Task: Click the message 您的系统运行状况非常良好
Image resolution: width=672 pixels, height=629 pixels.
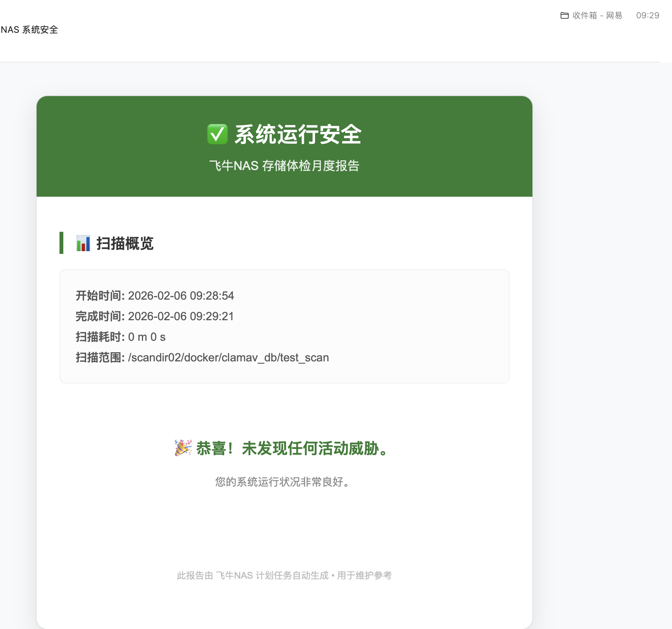Action: pyautogui.click(x=281, y=482)
